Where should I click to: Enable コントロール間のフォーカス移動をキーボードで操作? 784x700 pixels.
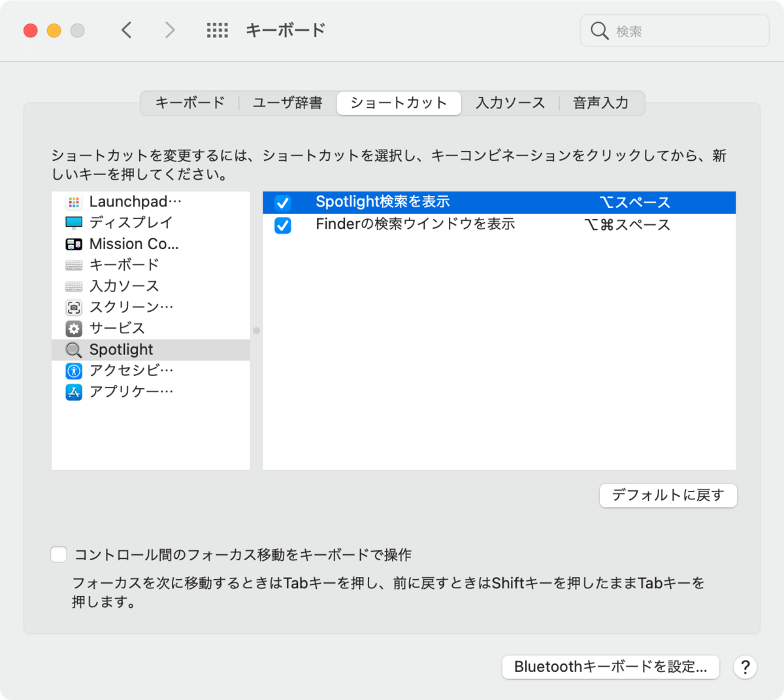58,554
